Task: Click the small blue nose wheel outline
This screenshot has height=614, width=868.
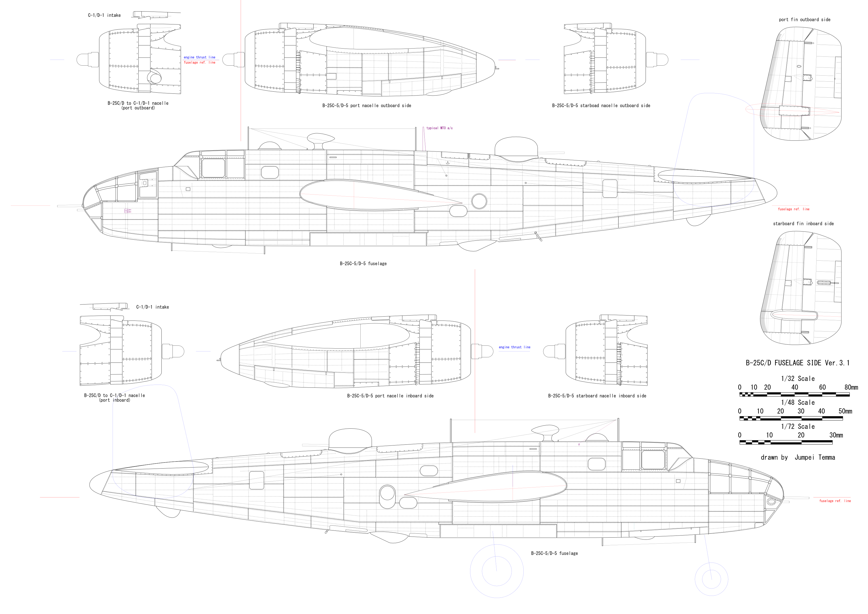Action: [x=711, y=579]
